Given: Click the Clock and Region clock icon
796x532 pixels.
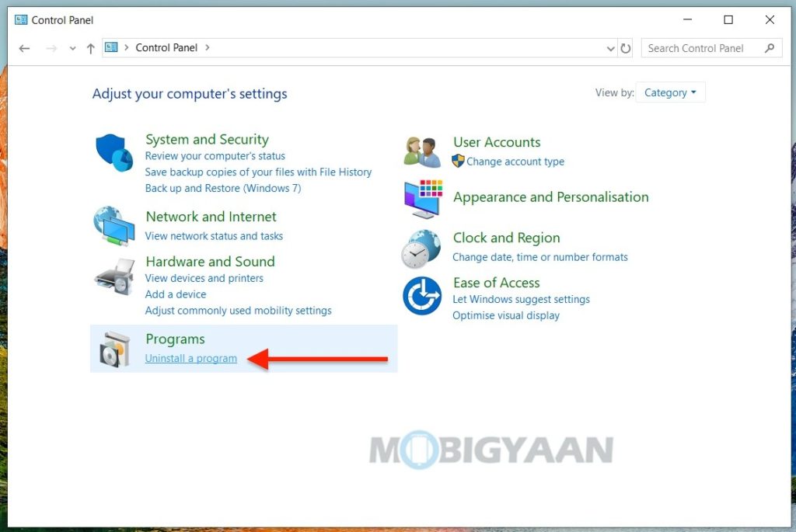Looking at the screenshot, I should [x=421, y=248].
